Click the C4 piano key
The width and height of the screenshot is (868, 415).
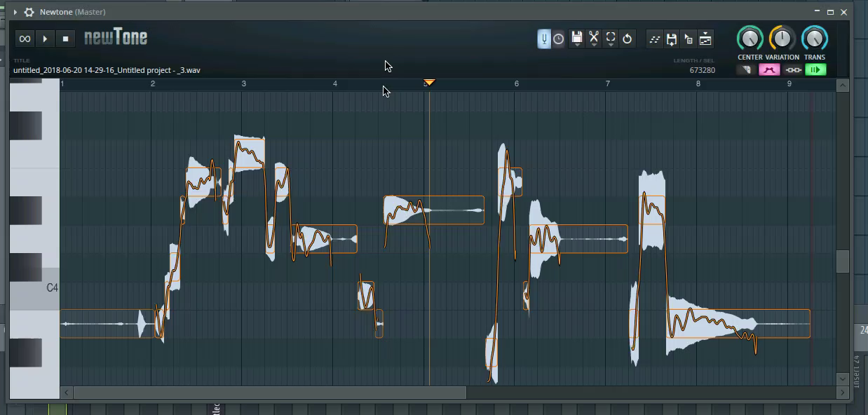[34, 288]
